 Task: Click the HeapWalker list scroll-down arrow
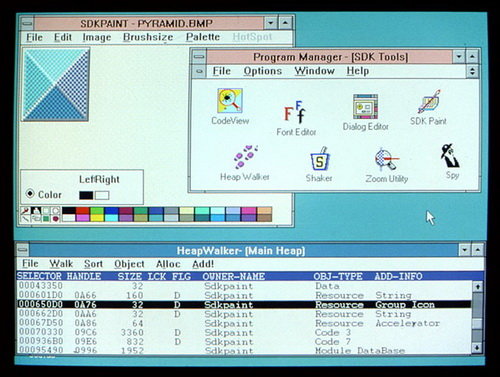tap(477, 348)
